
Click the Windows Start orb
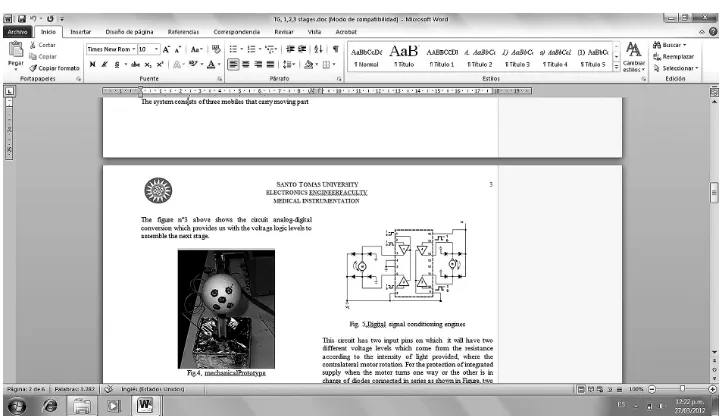(17, 407)
